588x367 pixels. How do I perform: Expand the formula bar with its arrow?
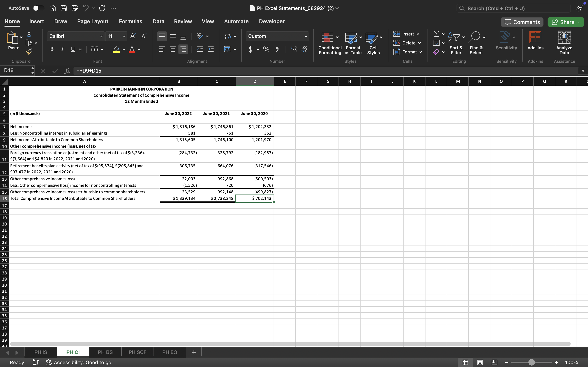pyautogui.click(x=583, y=71)
